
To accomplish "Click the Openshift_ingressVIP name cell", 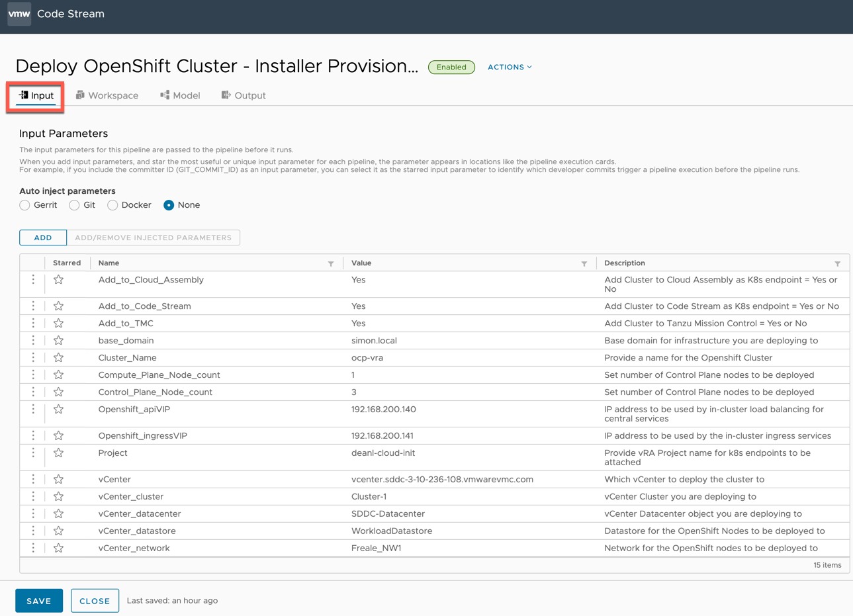I will pyautogui.click(x=143, y=436).
